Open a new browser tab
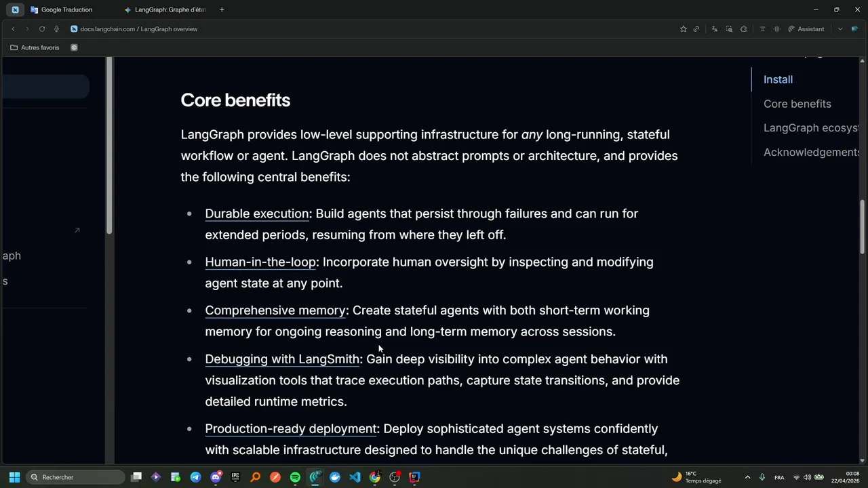 (x=222, y=9)
